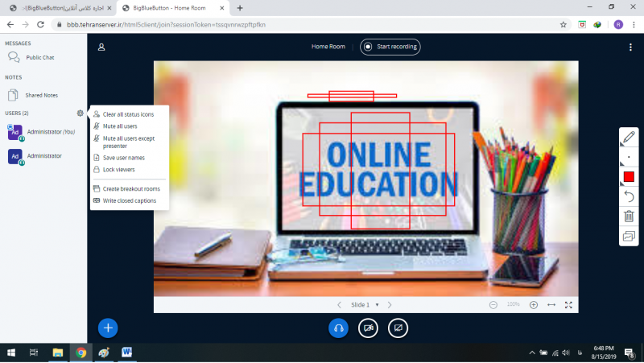Select Create breakout rooms
Viewport: 644px width, 363px height.
click(x=130, y=189)
